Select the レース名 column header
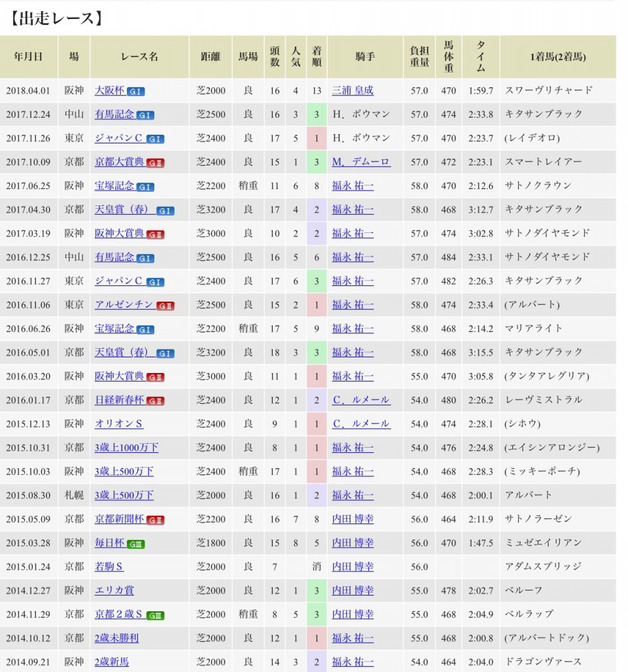Image resolution: width=628 pixels, height=672 pixels. tap(139, 56)
